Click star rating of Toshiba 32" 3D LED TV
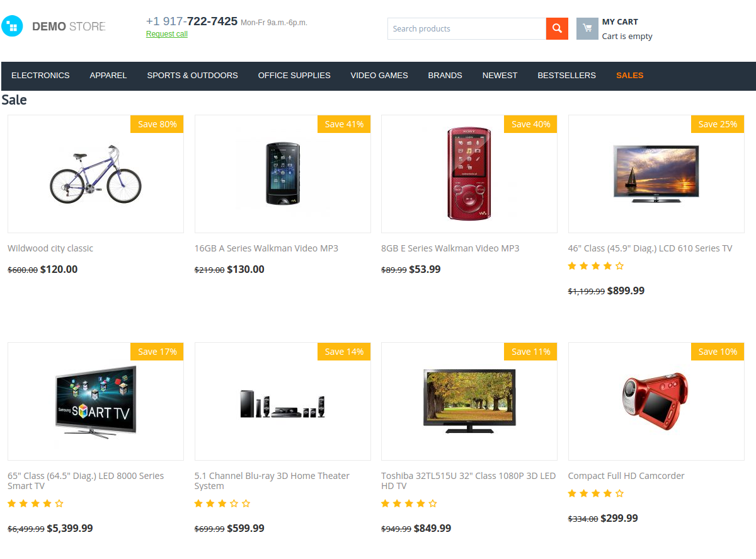 (x=409, y=504)
